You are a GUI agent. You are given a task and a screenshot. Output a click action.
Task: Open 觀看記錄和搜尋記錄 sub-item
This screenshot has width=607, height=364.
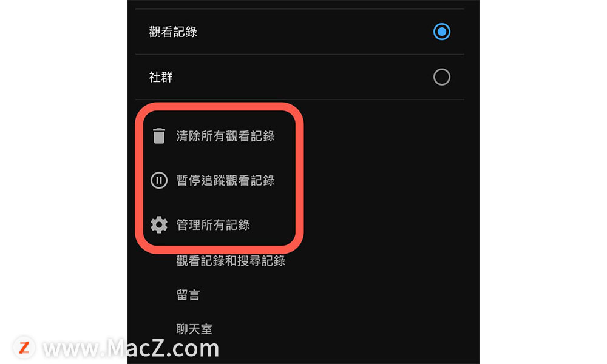click(x=231, y=261)
